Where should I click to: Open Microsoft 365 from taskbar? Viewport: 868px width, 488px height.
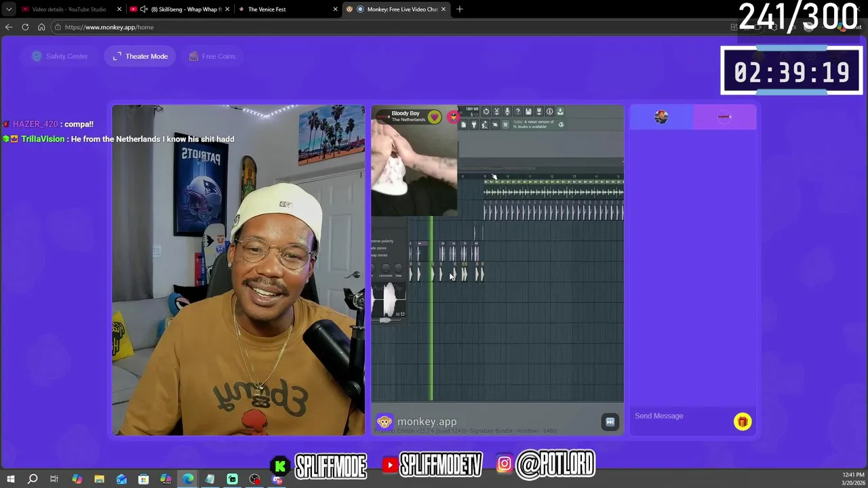click(x=165, y=479)
